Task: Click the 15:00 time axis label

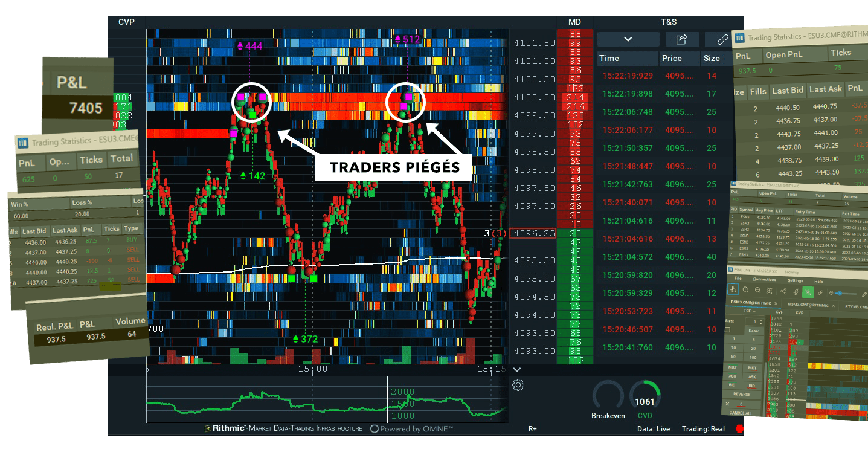Action: pyautogui.click(x=312, y=368)
